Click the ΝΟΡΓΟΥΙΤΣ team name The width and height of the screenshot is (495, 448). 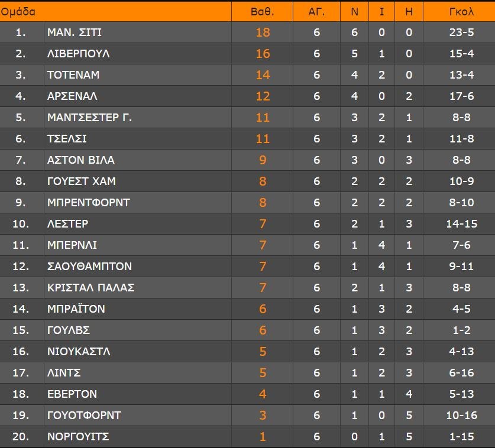pyautogui.click(x=78, y=437)
